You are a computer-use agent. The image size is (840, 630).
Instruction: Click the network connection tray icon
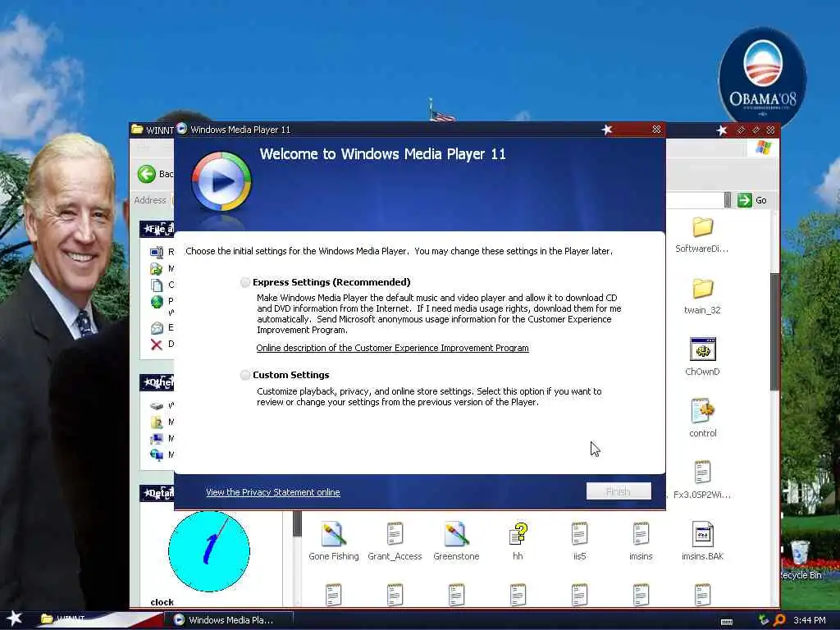tap(764, 620)
